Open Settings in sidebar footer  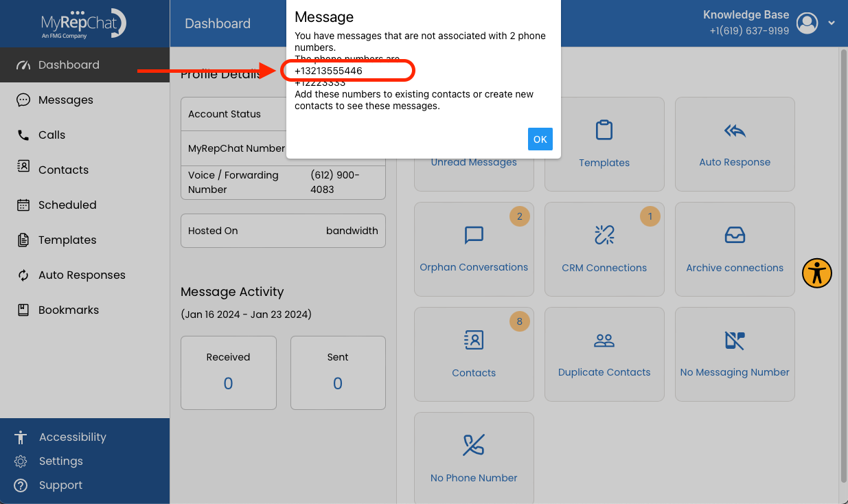[61, 461]
